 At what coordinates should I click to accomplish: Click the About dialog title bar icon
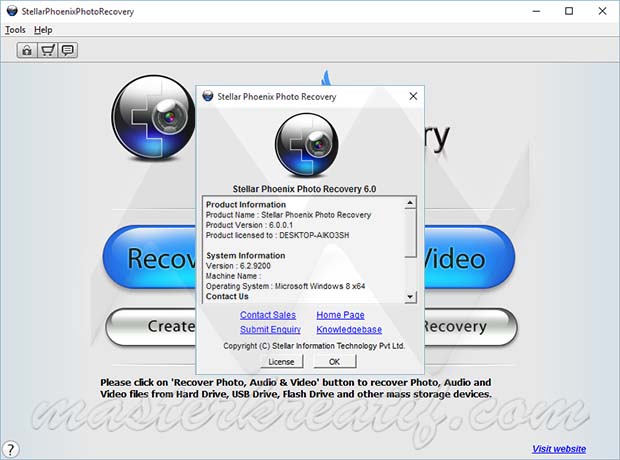pos(208,96)
